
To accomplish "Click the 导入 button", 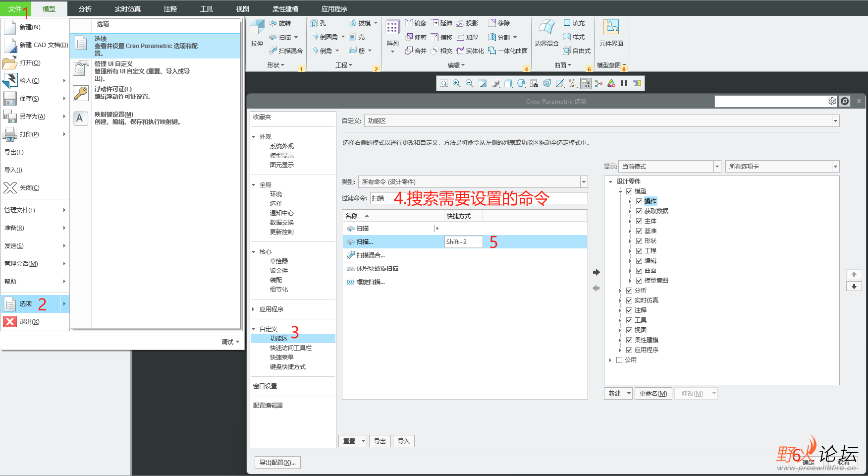I will (404, 441).
